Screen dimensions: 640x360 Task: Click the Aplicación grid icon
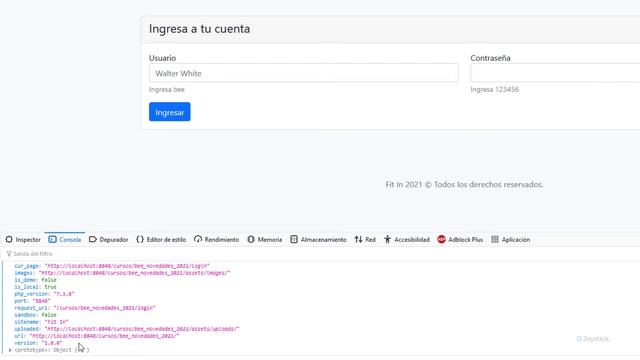pyautogui.click(x=495, y=240)
